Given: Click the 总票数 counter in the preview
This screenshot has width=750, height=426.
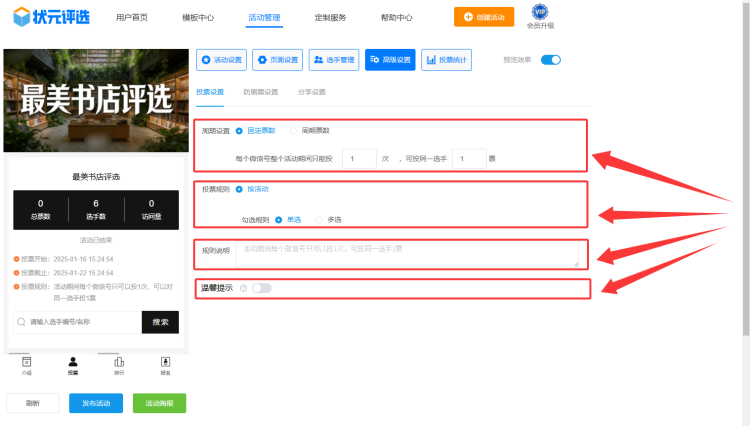Looking at the screenshot, I should pos(41,209).
